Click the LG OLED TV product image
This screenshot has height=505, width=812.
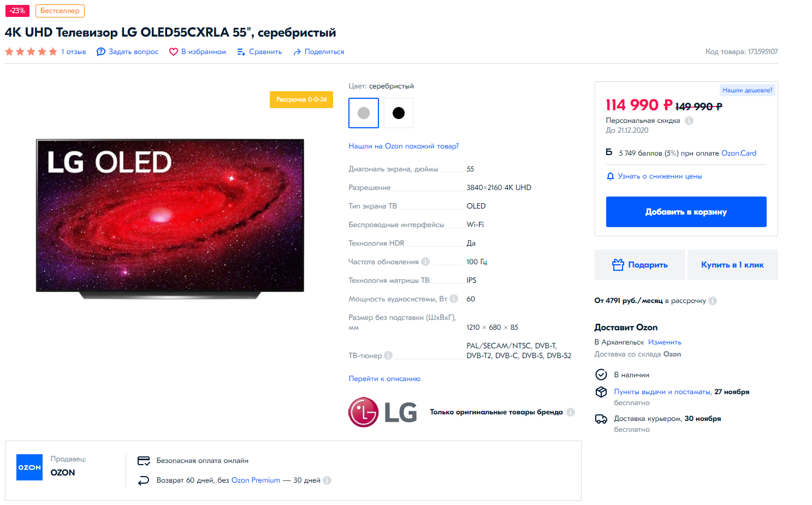170,218
